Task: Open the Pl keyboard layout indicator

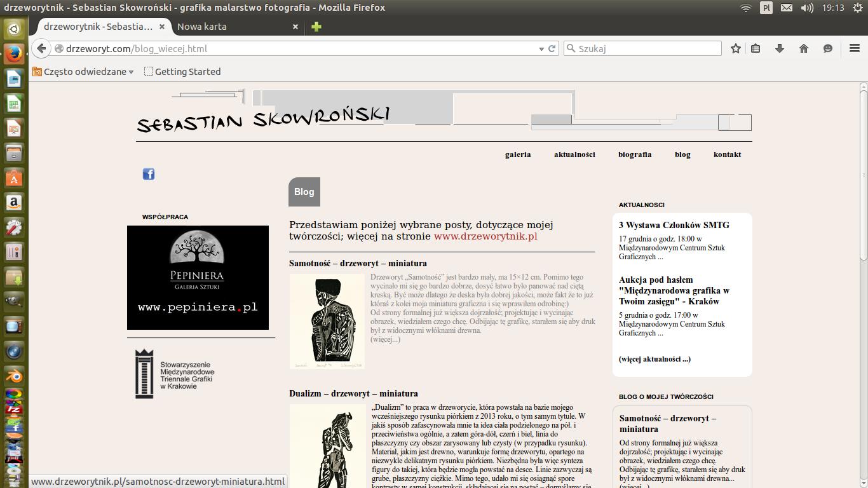Action: tap(766, 8)
